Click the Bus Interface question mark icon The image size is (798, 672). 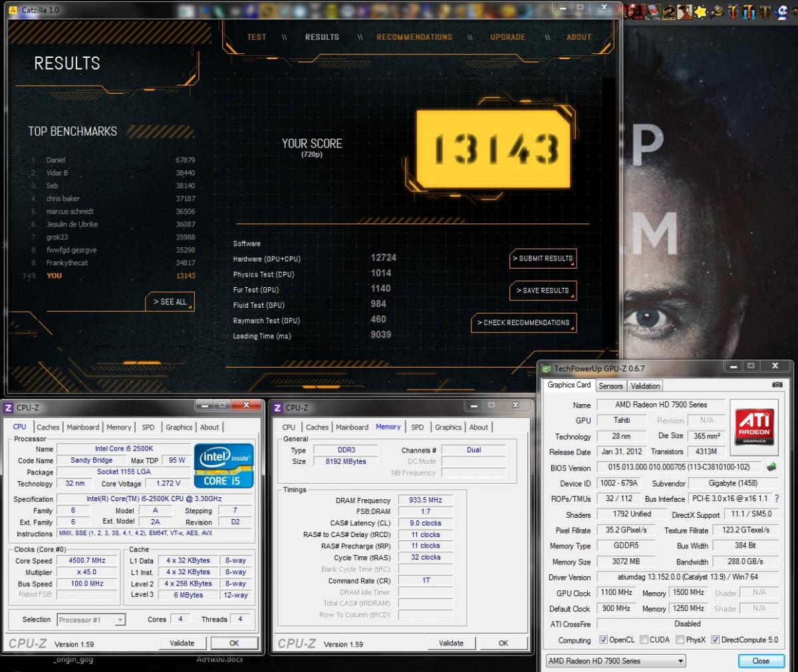coord(776,499)
